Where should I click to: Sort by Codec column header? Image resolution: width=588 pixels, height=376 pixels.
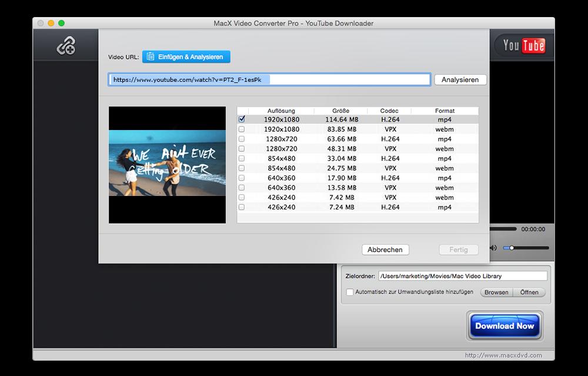click(389, 111)
